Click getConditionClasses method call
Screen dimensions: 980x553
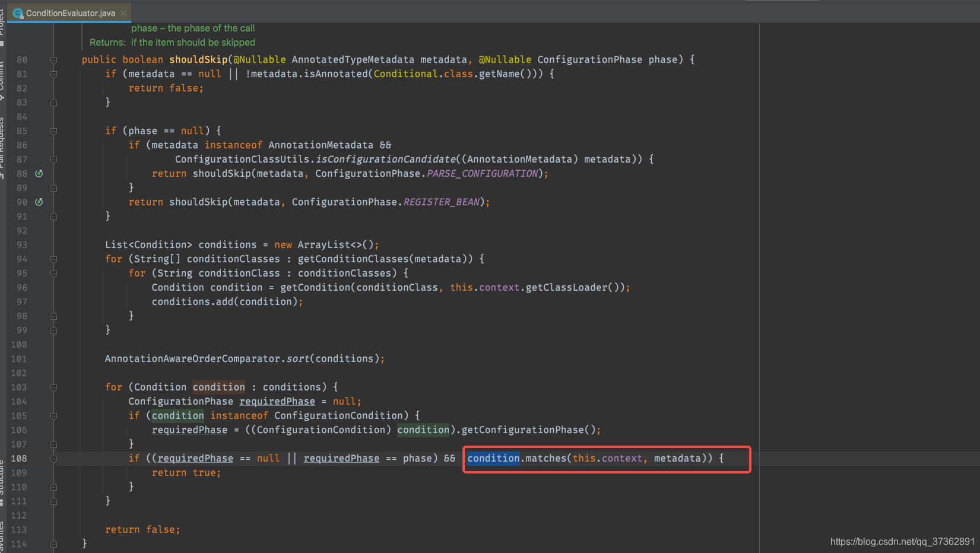click(x=353, y=259)
